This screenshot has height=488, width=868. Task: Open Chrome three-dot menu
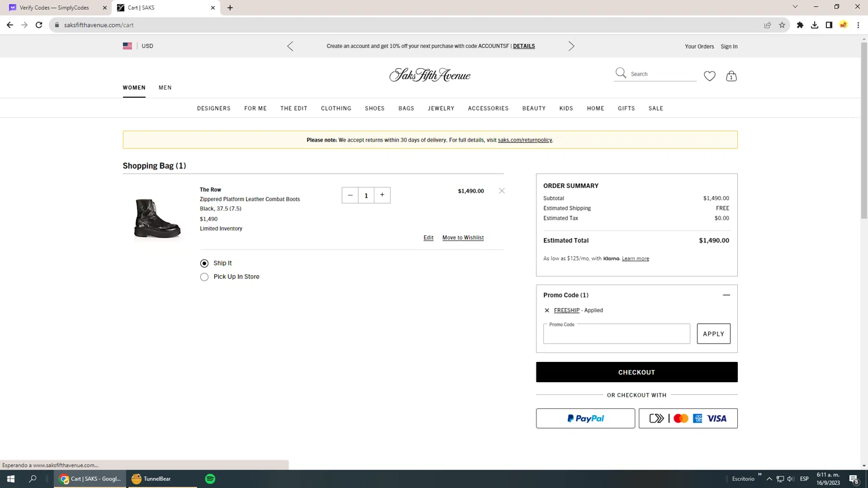tap(858, 25)
